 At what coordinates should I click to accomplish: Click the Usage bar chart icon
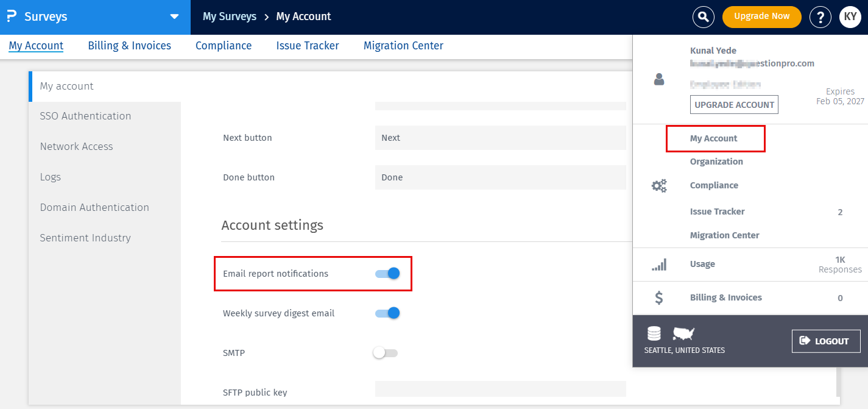pyautogui.click(x=658, y=264)
